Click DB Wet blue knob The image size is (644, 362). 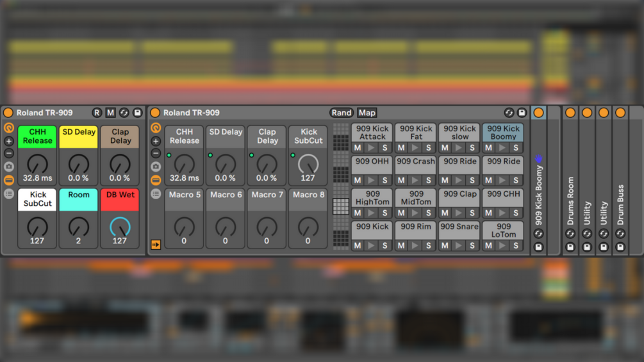coord(120,227)
